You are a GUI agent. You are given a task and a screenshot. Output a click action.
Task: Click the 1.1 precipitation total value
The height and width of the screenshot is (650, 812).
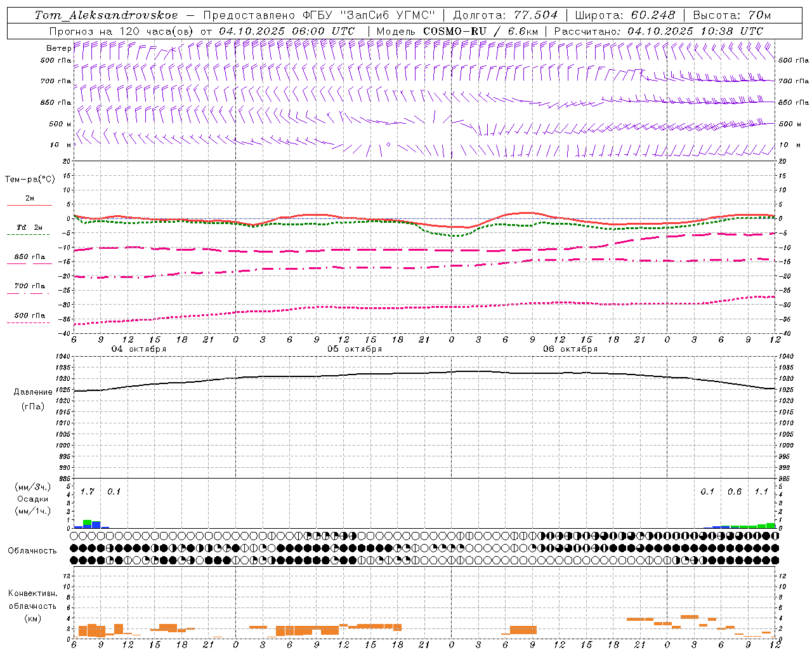pyautogui.click(x=761, y=491)
